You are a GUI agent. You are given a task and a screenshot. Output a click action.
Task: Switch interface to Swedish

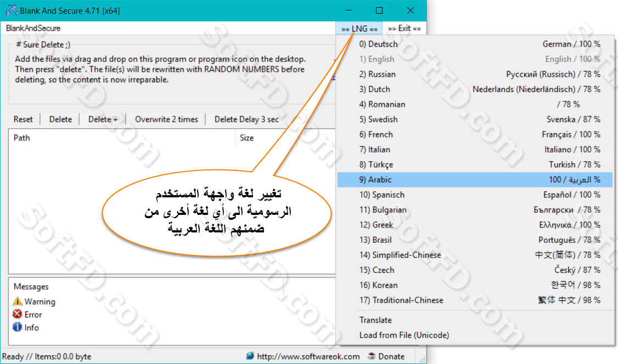click(x=475, y=120)
